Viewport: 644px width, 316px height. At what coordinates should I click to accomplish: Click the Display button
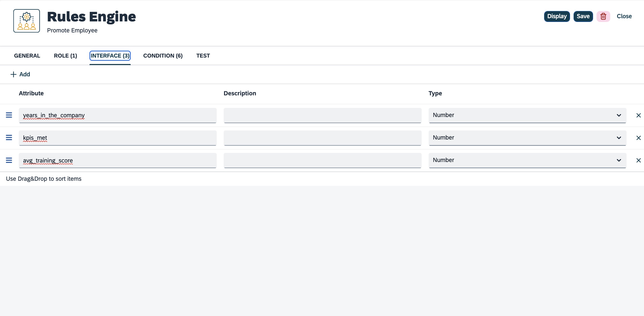coord(557,16)
